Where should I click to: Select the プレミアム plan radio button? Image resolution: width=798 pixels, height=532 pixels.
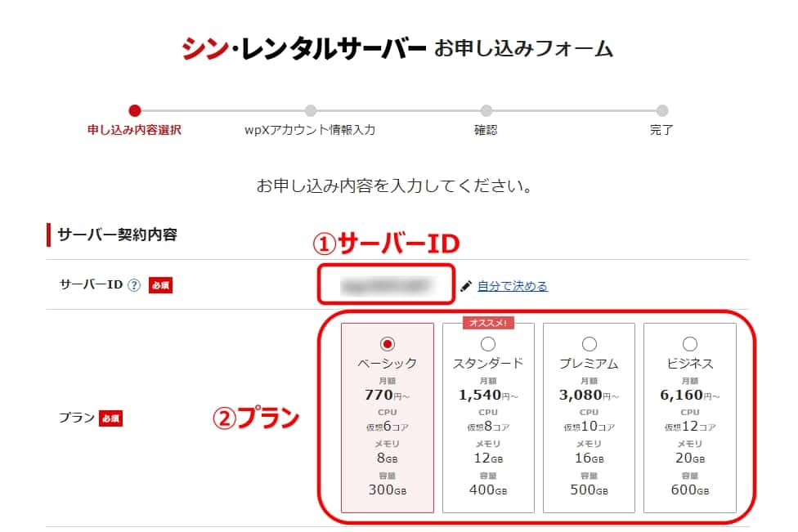click(590, 344)
